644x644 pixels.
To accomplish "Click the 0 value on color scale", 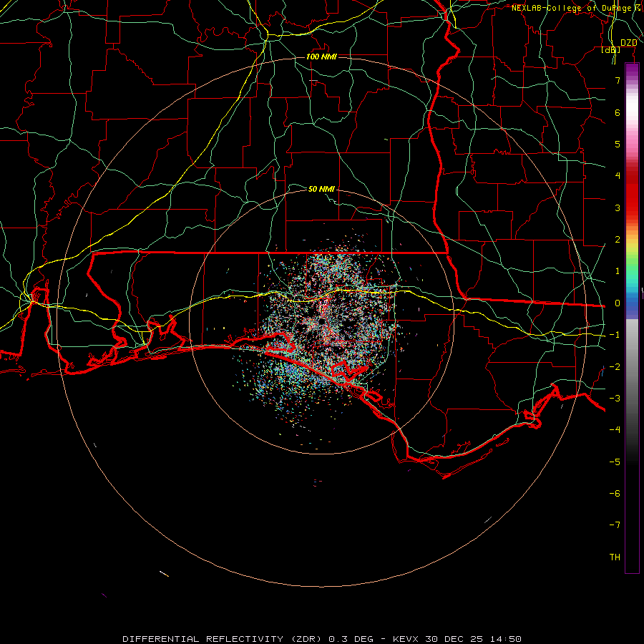I will 618,303.
